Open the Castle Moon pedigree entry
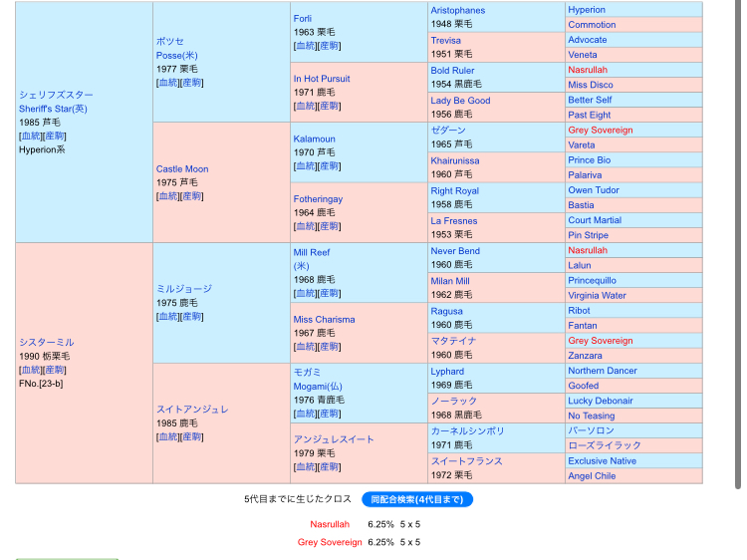 (x=182, y=169)
